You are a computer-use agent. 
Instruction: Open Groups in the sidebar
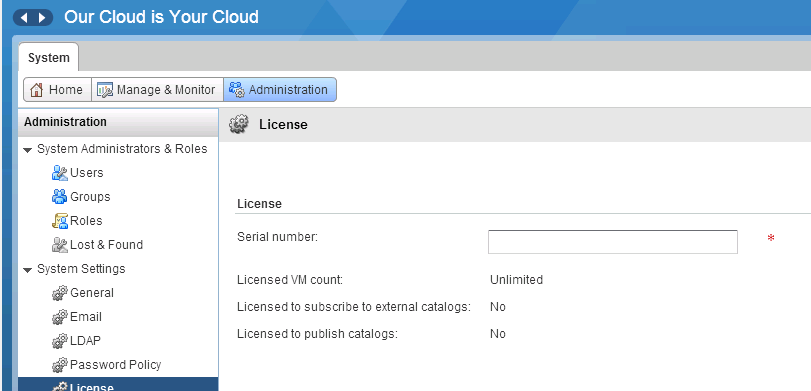coord(90,197)
